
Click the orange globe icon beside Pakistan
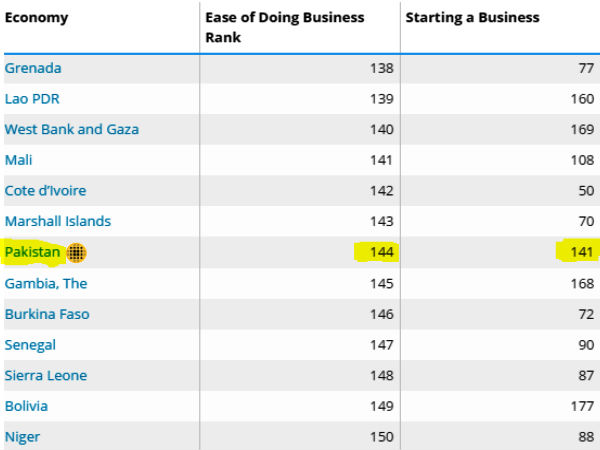77,253
